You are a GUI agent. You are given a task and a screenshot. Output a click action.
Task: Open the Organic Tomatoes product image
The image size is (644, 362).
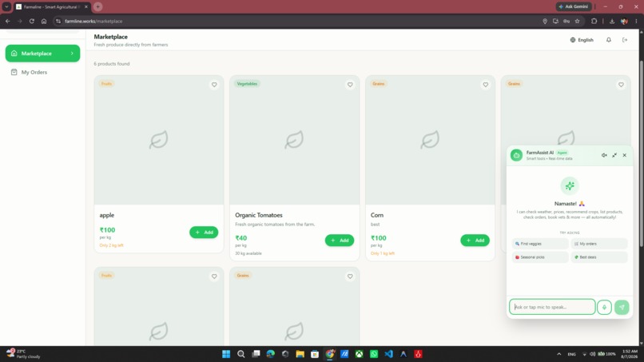pos(295,140)
